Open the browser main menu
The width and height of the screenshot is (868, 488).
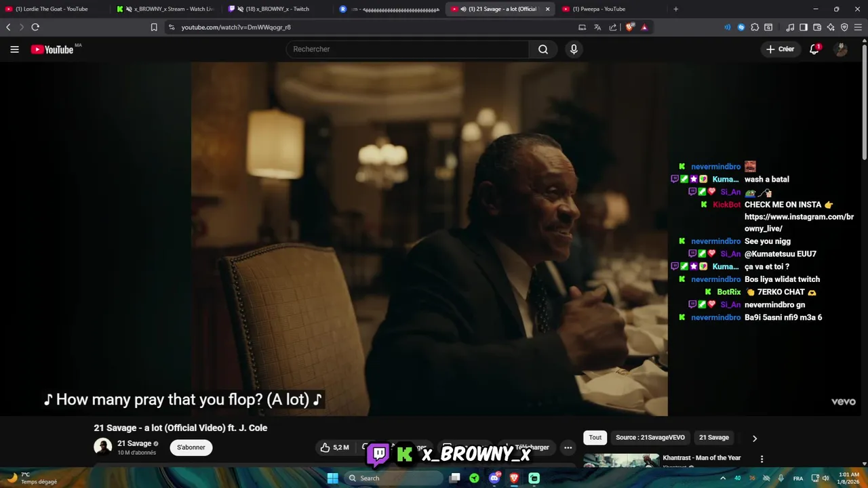pos(859,27)
